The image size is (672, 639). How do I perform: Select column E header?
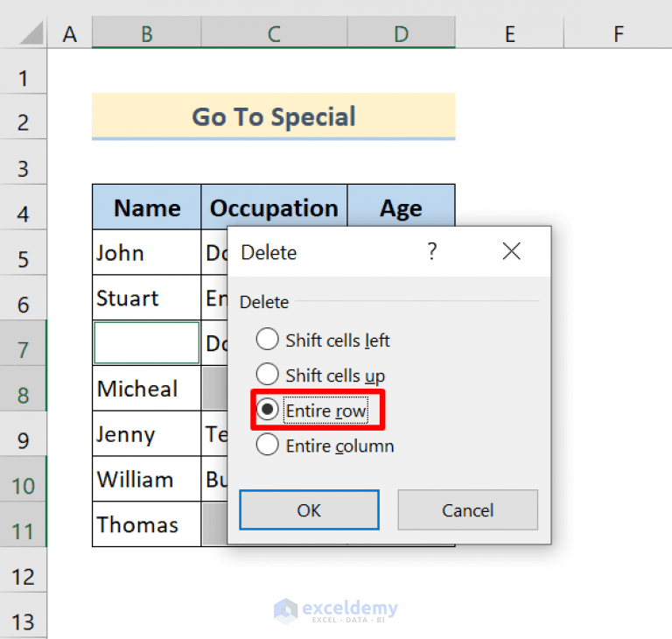[x=509, y=33]
